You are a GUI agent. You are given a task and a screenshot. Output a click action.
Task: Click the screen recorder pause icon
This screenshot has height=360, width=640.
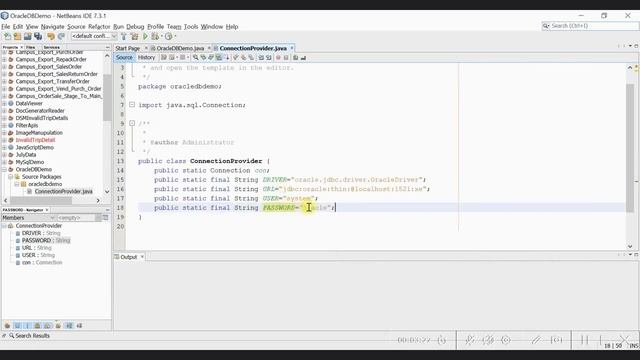[584, 340]
